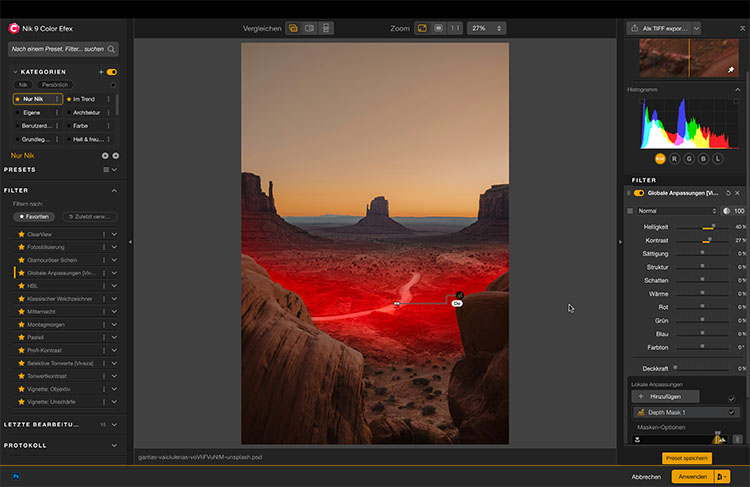The height and width of the screenshot is (487, 750).
Task: Uncheck the Depth Mask 1 checkbox
Action: 732,412
